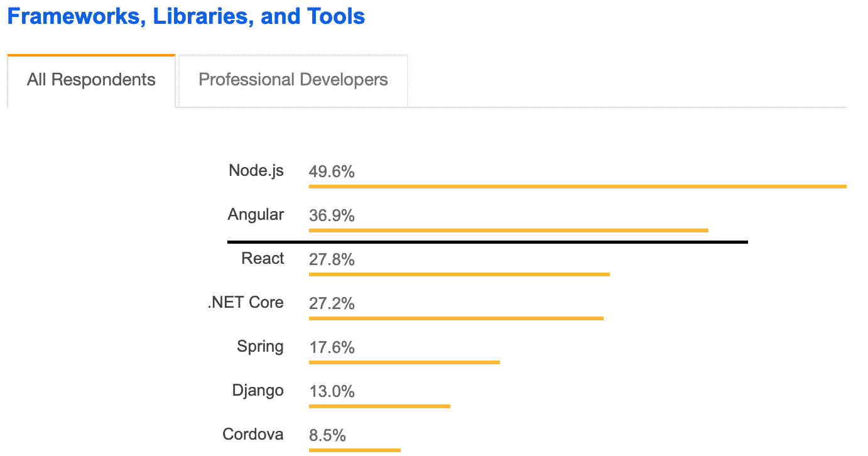
Task: Click the Django orange bar
Action: click(379, 406)
